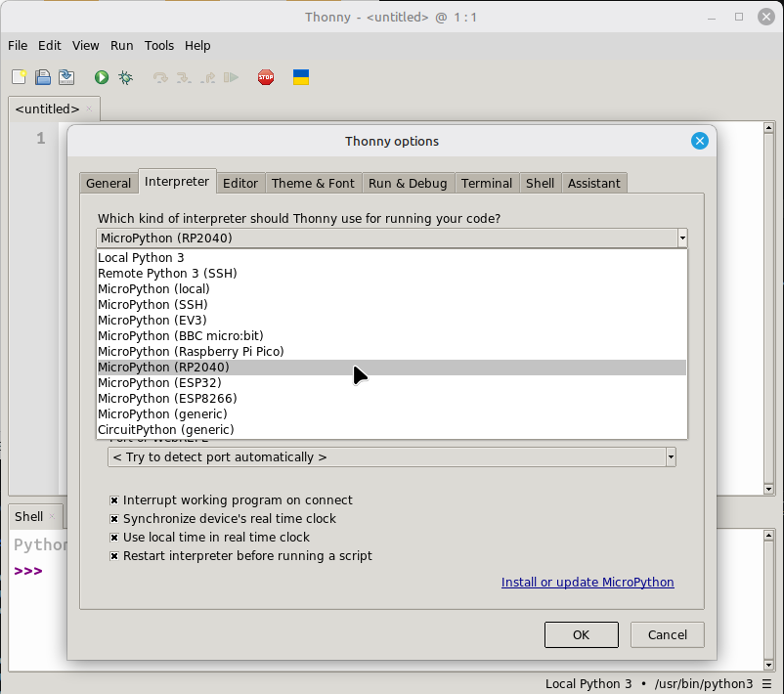784x694 pixels.
Task: Switch to the Run & Debug tab
Action: coord(408,183)
